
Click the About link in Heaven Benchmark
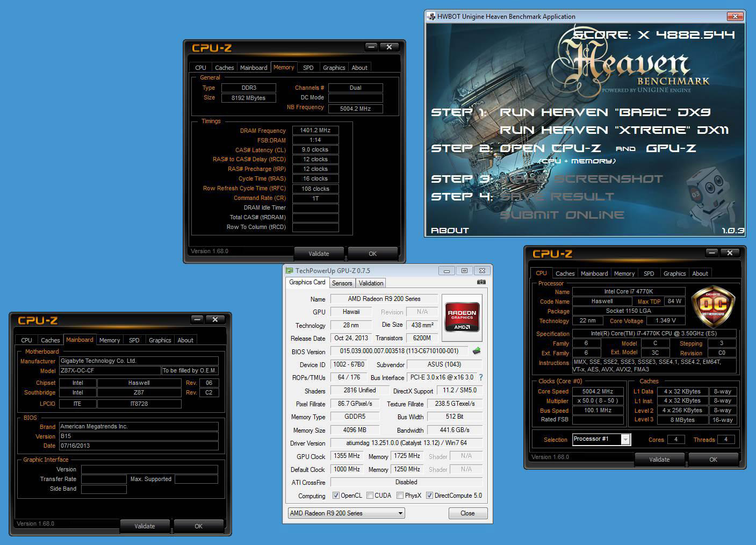(x=450, y=231)
